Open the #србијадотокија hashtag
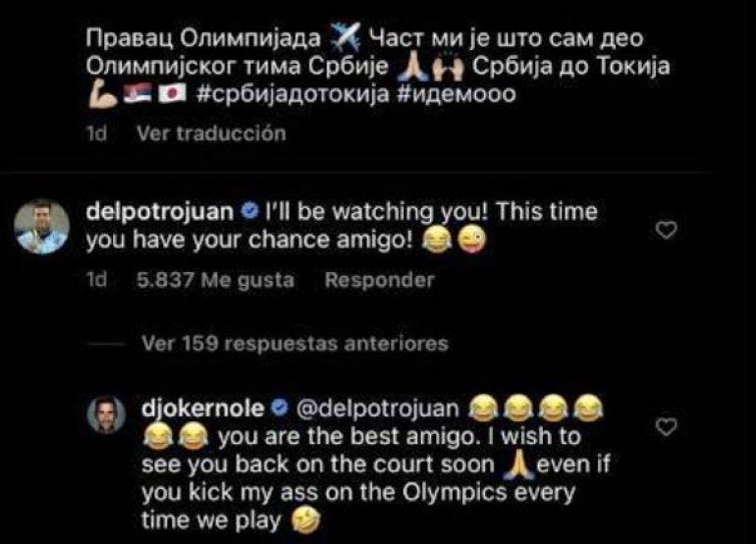The image size is (756, 544). pyautogui.click(x=294, y=93)
